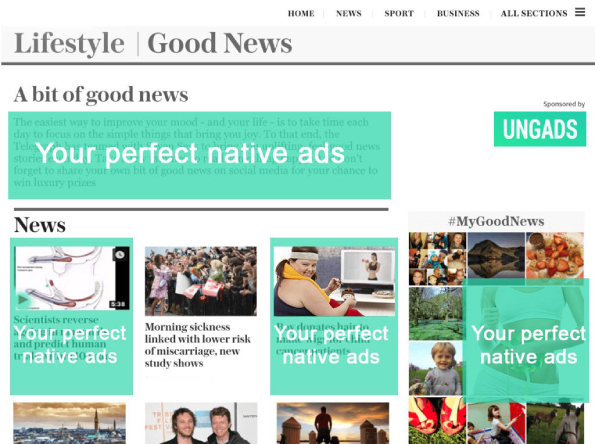The image size is (595, 444).
Task: Click the woman exercising ad image
Action: click(x=334, y=281)
